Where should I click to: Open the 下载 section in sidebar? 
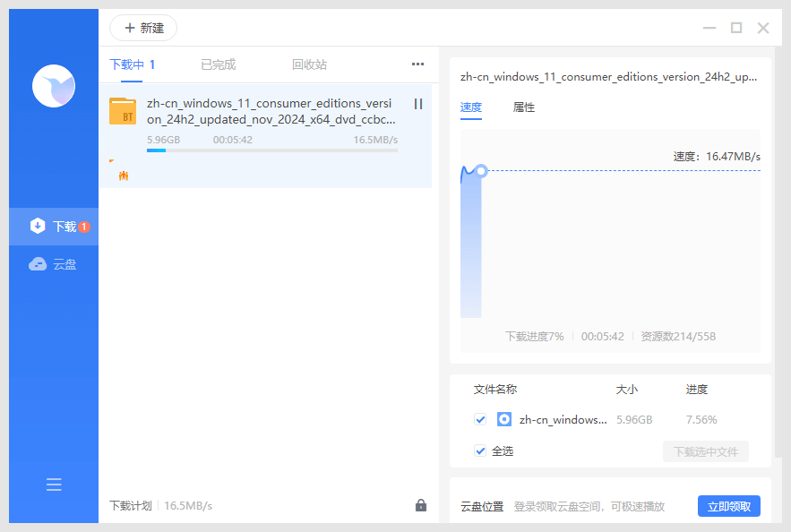pos(54,227)
